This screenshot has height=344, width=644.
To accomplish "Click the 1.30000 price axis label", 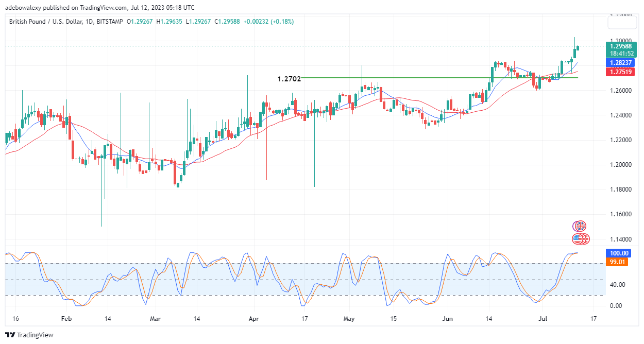I will tap(620, 41).
